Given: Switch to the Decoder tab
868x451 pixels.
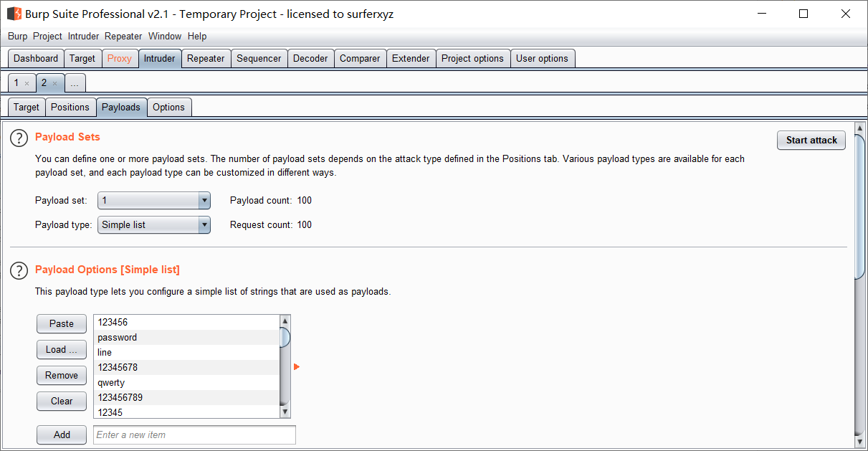Looking at the screenshot, I should point(310,59).
